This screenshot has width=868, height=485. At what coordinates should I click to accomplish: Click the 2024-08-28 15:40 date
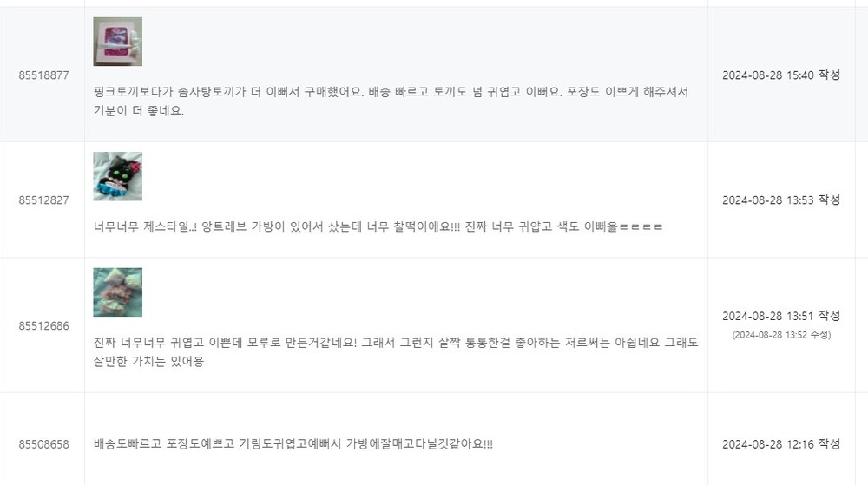point(767,75)
